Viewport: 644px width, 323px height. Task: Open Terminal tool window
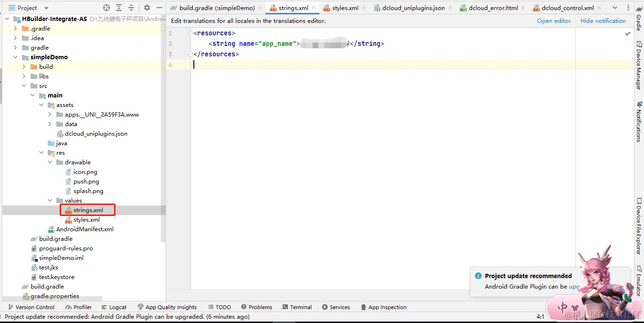pyautogui.click(x=297, y=307)
